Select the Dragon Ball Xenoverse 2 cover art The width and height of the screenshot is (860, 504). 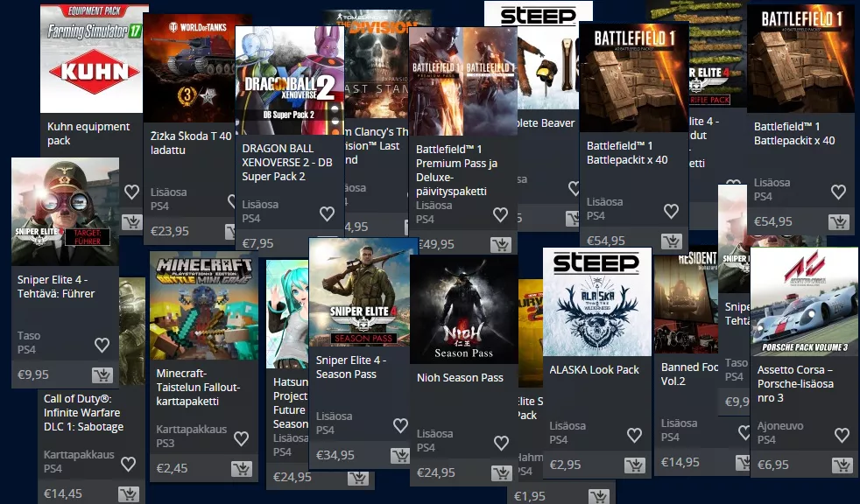[x=290, y=80]
